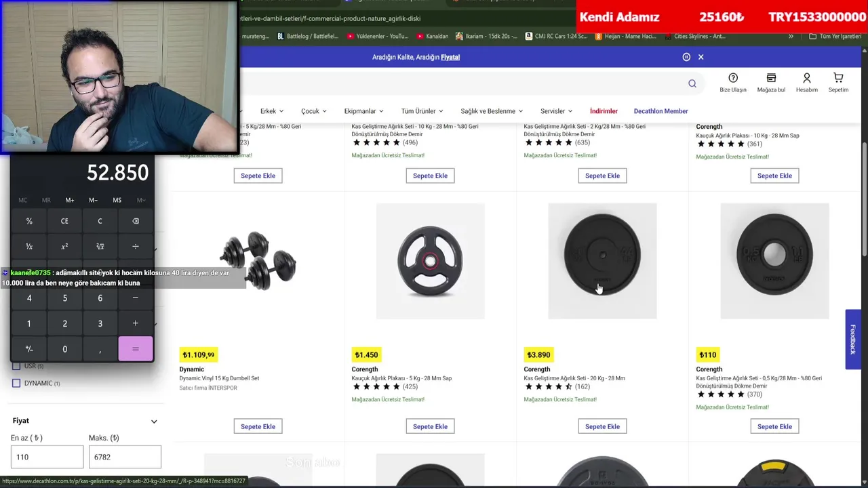
Task: Open 5 Kg rubber weight plate image
Action: pos(430,261)
